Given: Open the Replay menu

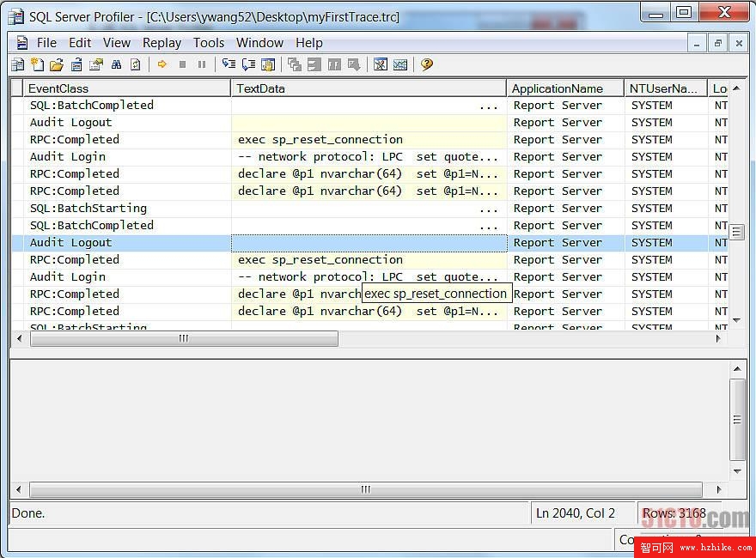Looking at the screenshot, I should click(162, 43).
